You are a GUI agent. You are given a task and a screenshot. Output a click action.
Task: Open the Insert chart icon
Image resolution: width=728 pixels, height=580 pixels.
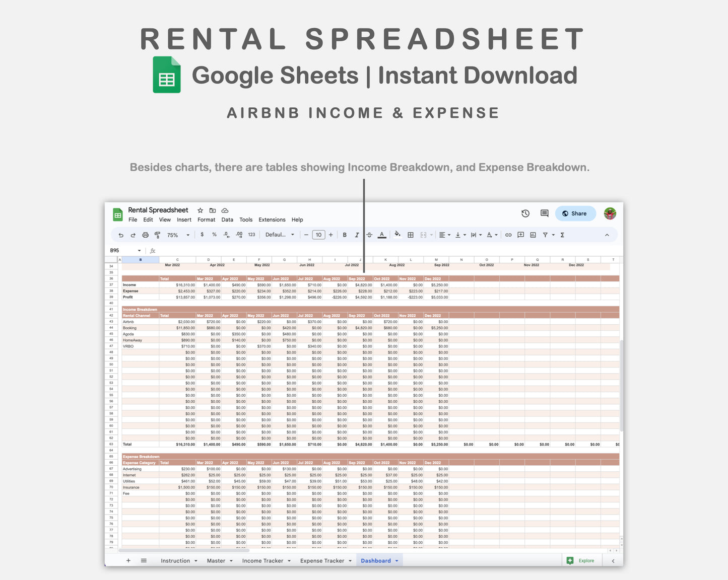tap(533, 235)
